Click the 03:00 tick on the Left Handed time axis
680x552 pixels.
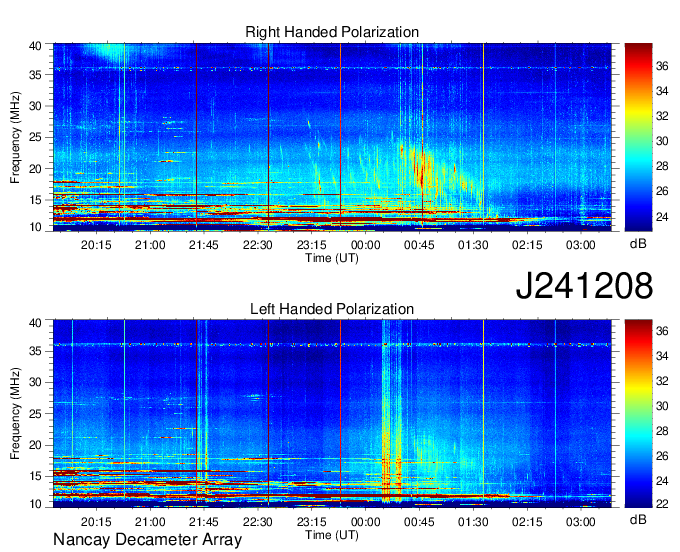pos(581,522)
